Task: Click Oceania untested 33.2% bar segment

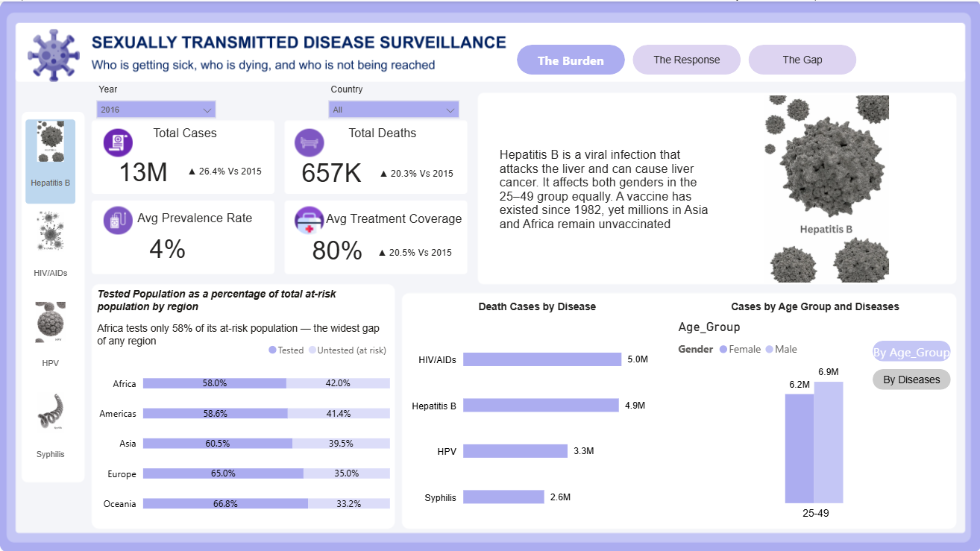Action: [x=349, y=503]
